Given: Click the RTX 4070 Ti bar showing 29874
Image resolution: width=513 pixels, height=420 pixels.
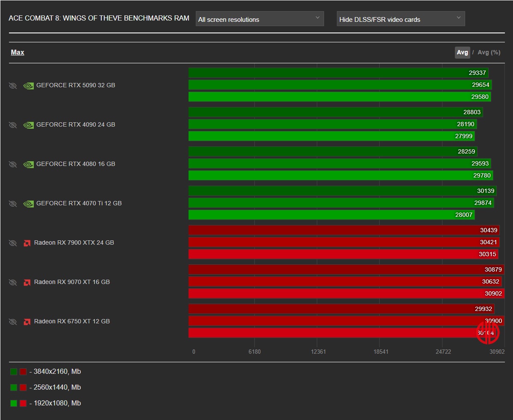Looking at the screenshot, I should 341,203.
